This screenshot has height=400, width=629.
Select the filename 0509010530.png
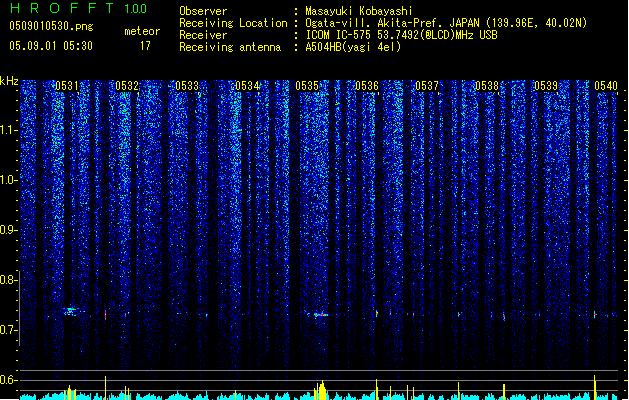coord(51,26)
